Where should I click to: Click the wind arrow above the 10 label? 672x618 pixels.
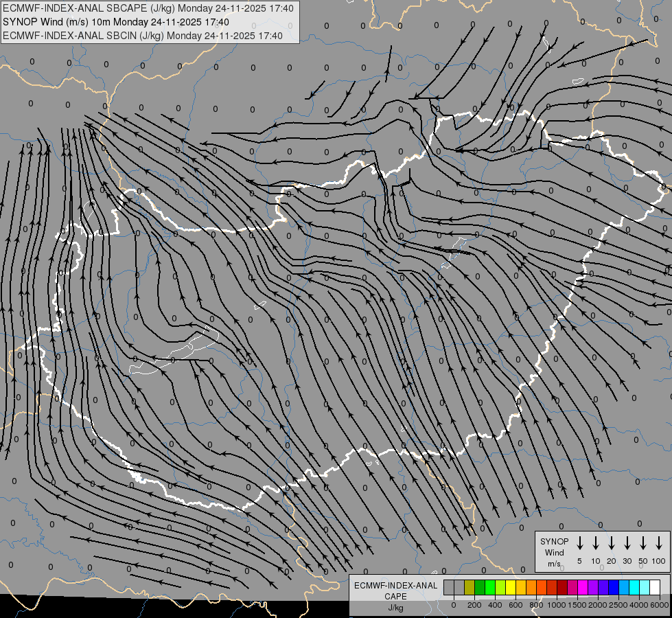[x=595, y=542]
